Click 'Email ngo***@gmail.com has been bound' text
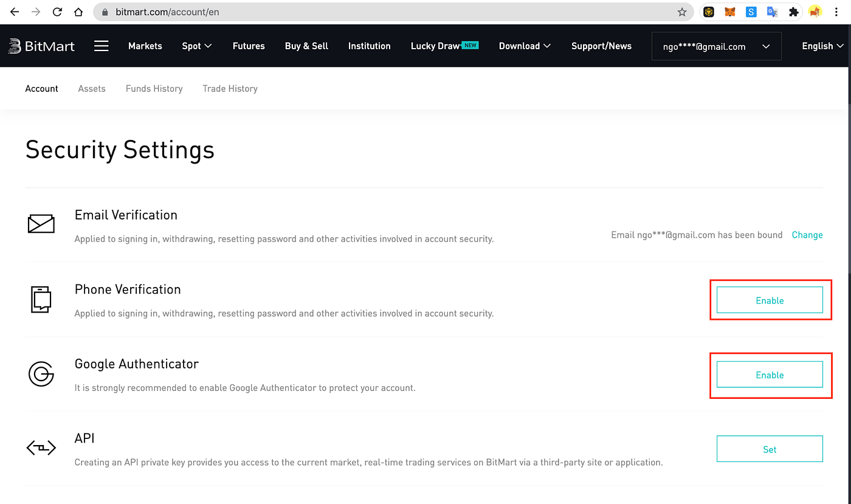 697,235
